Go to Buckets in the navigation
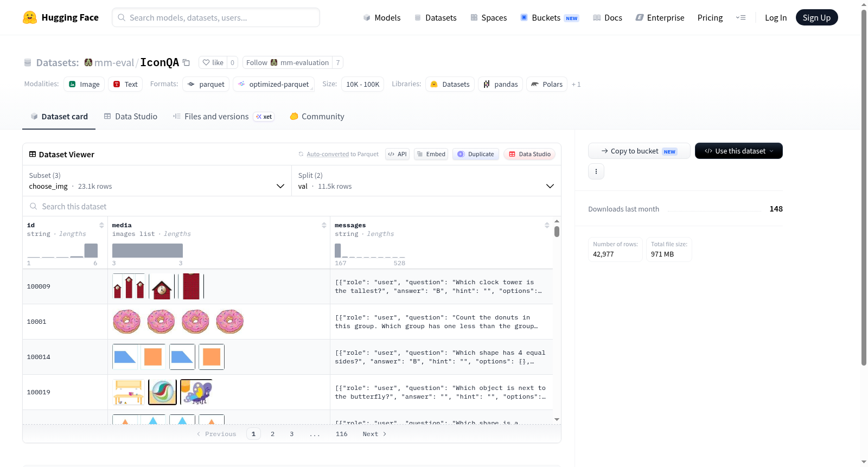Screen dimensions: 868x467 (550, 17)
